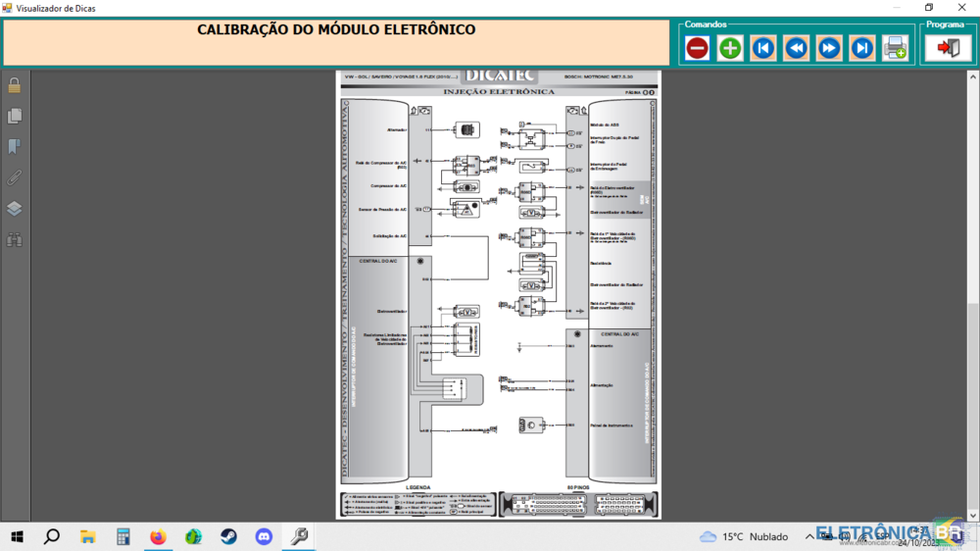Rewind to the previous page
The height and width of the screenshot is (551, 980).
click(x=797, y=48)
